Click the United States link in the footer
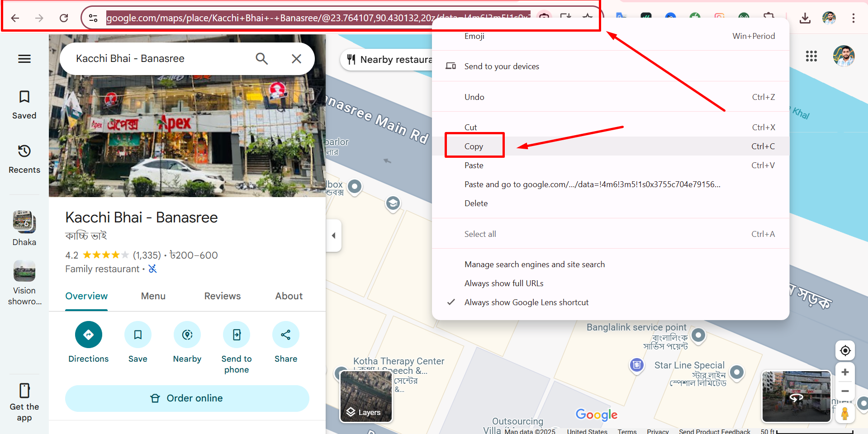The height and width of the screenshot is (434, 868). pos(587,431)
